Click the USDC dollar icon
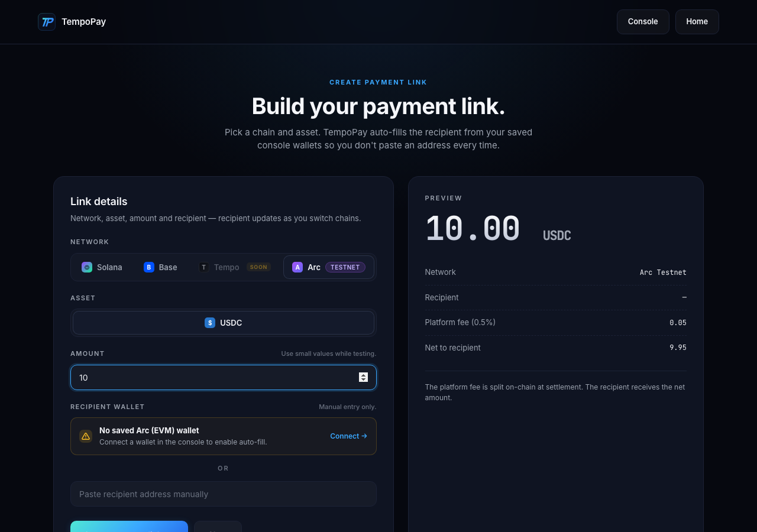 click(210, 323)
